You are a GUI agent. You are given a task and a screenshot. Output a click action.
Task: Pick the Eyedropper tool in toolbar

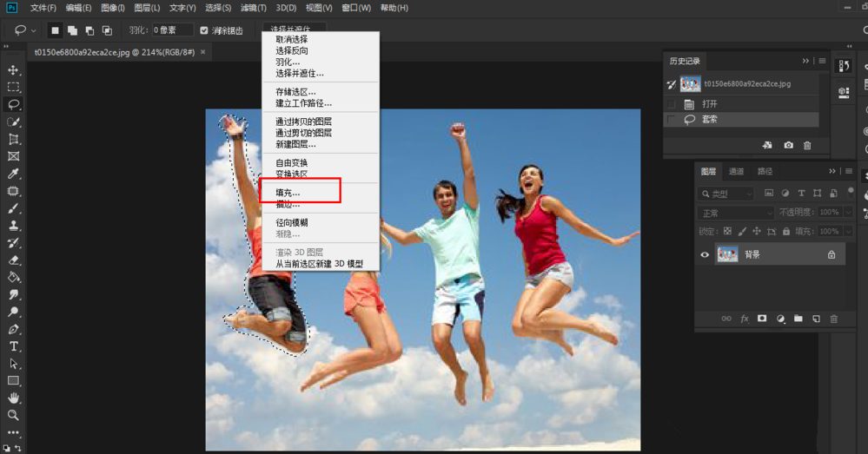(13, 174)
